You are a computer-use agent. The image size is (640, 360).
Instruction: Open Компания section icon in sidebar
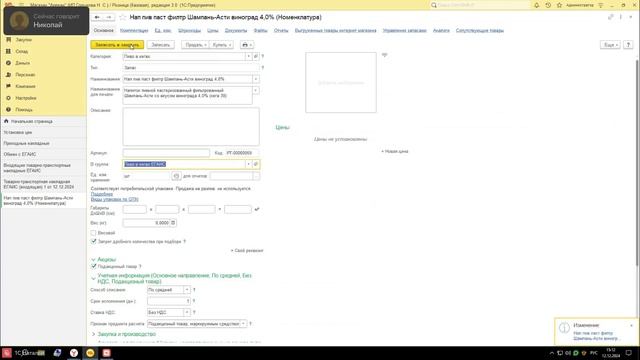pyautogui.click(x=8, y=86)
